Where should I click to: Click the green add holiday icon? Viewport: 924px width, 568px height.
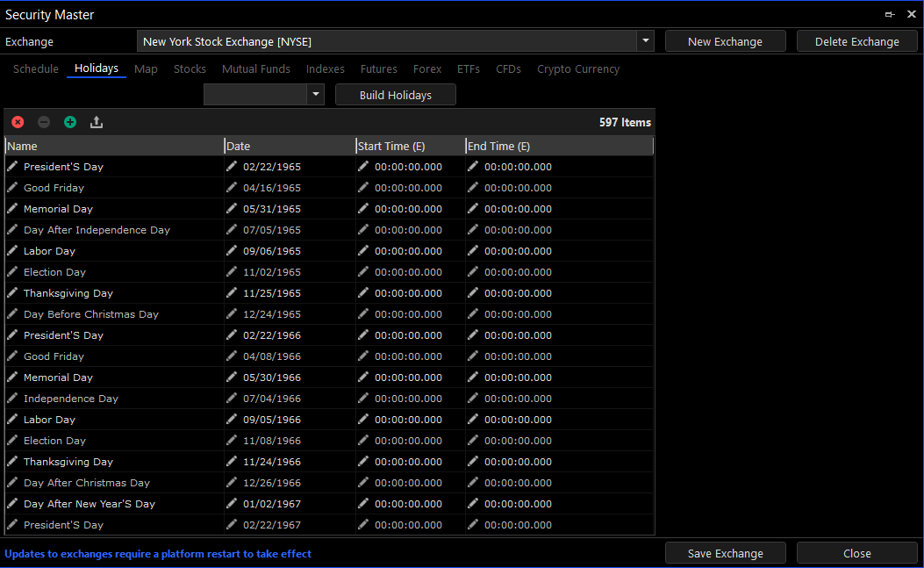pos(70,123)
